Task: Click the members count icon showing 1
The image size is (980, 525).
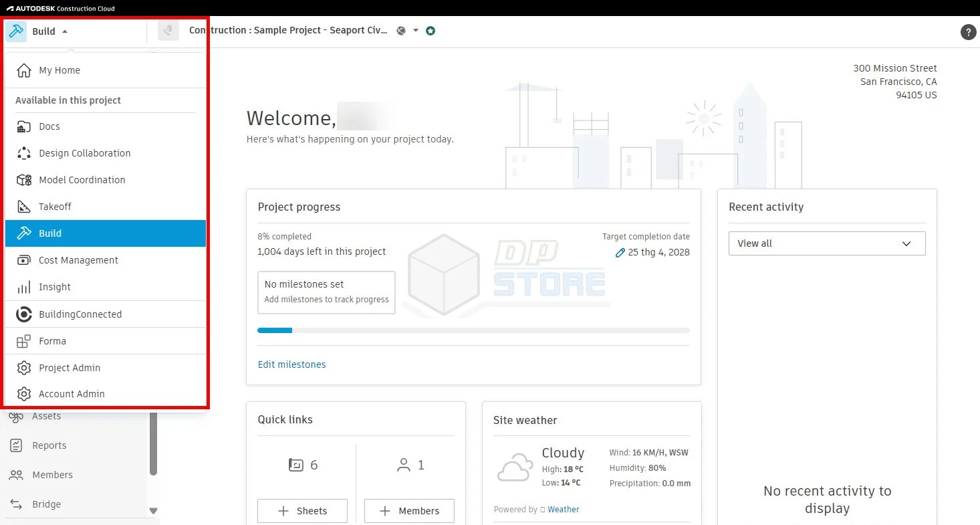Action: [x=403, y=465]
